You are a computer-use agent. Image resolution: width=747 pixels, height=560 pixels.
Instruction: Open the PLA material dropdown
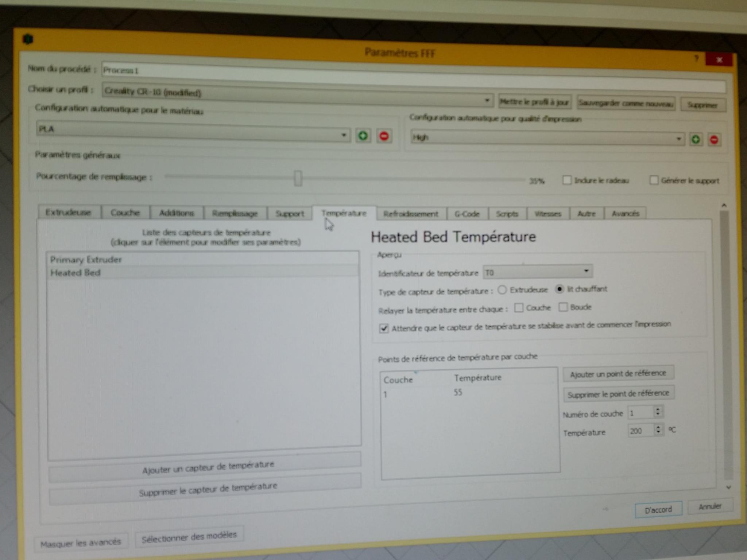(x=343, y=135)
